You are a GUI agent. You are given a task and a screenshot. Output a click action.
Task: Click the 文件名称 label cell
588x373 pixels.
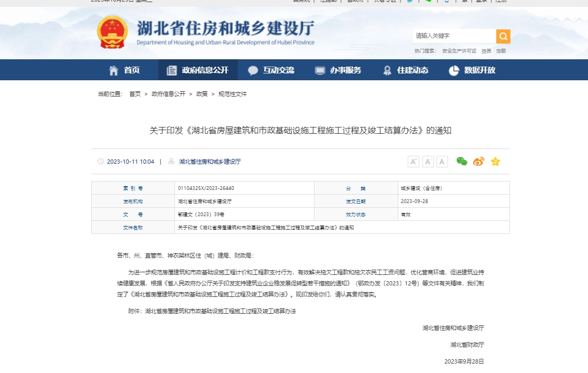133,228
